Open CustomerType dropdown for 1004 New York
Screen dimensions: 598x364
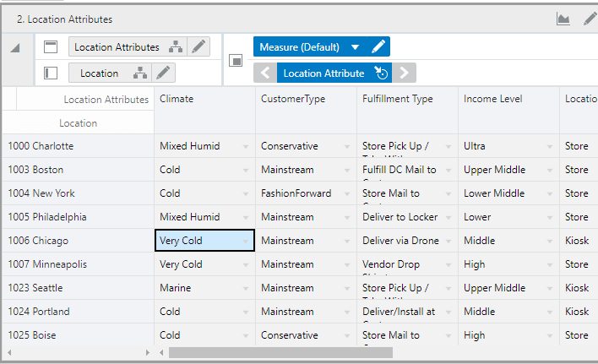tap(347, 193)
